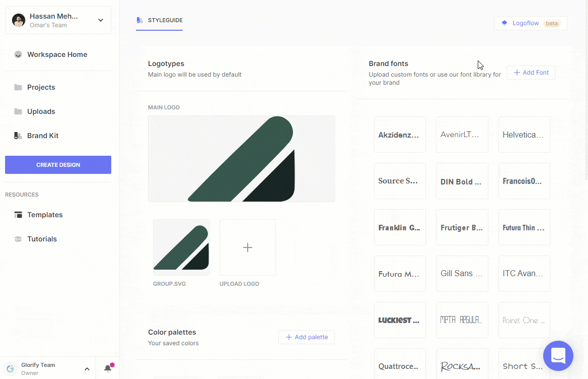Screen dimensions: 588x379
Task: Click the Uploads folder icon
Action: click(x=18, y=111)
